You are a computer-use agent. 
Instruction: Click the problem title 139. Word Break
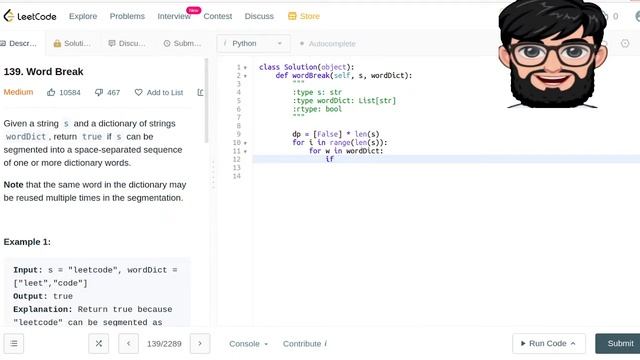click(x=44, y=71)
